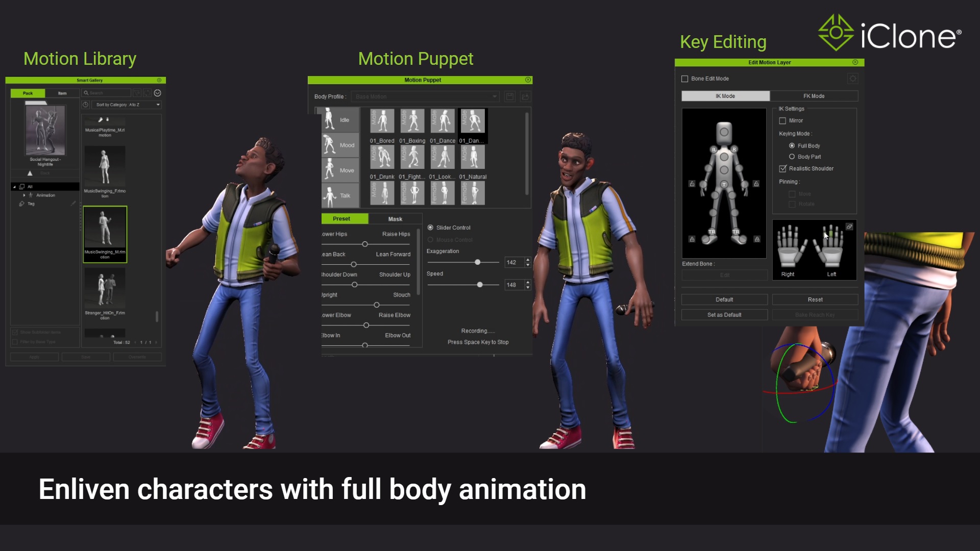
Task: Click the Smart Gallery filter icon
Action: 136,93
